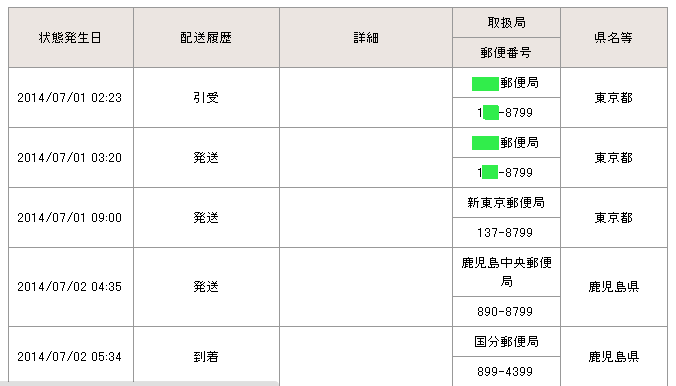676x386 pixels.
Task: Click postal code 137-8799
Action: click(505, 233)
